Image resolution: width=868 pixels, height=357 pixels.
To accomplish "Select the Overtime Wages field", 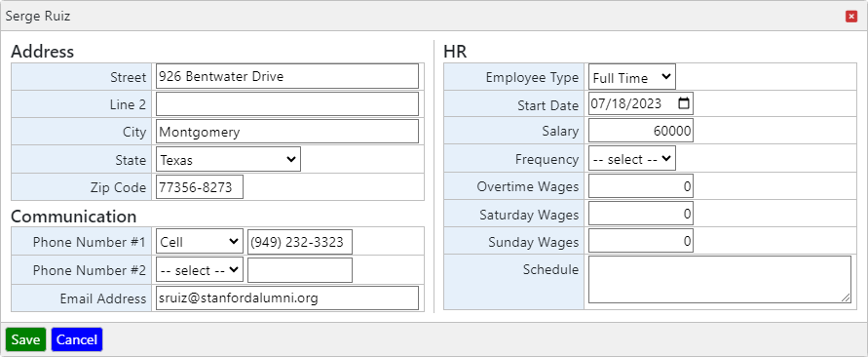I will (640, 186).
